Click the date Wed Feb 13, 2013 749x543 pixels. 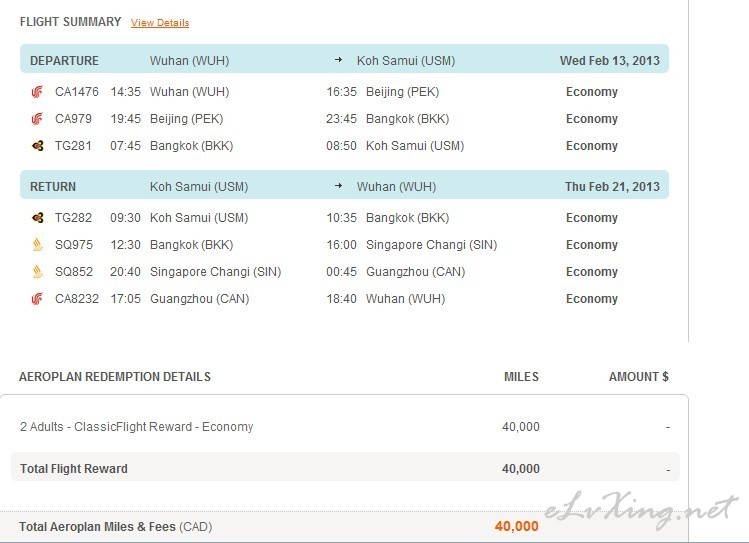pos(610,61)
